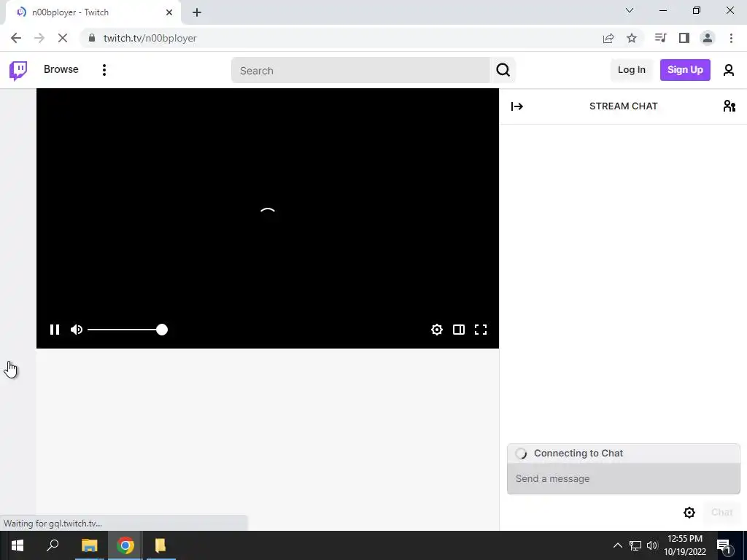The width and height of the screenshot is (747, 560).
Task: Toggle theatre mode in the player
Action: click(x=458, y=330)
